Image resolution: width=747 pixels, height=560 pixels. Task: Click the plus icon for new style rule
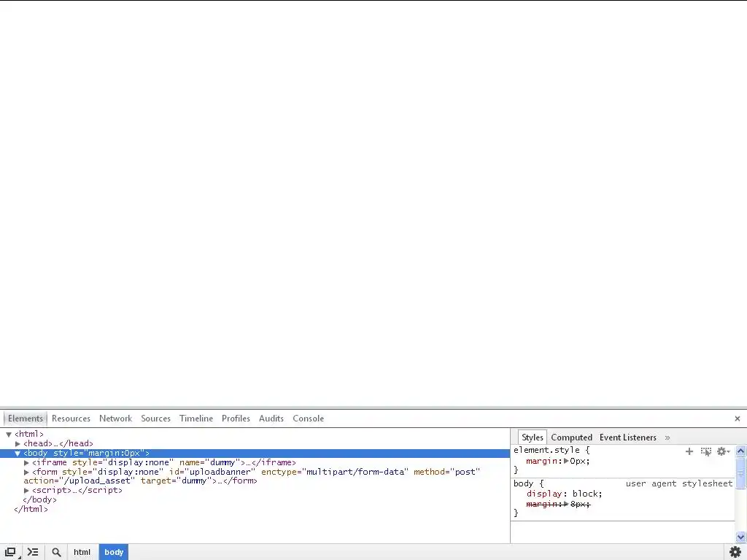(689, 451)
